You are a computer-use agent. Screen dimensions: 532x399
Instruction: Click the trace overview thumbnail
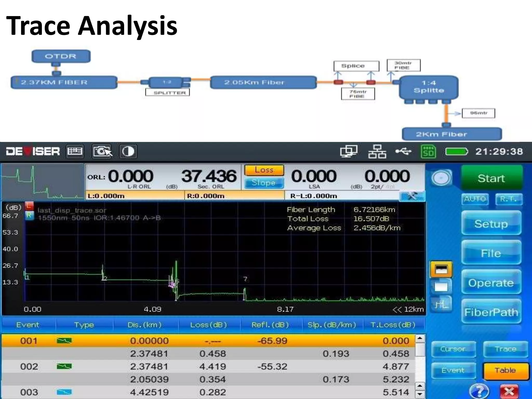[x=43, y=182]
